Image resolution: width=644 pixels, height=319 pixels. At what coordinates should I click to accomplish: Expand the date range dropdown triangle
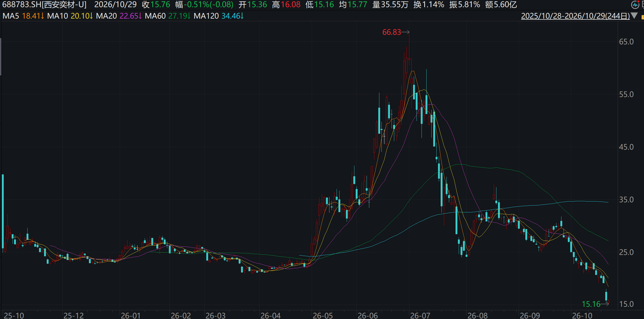pyautogui.click(x=634, y=16)
